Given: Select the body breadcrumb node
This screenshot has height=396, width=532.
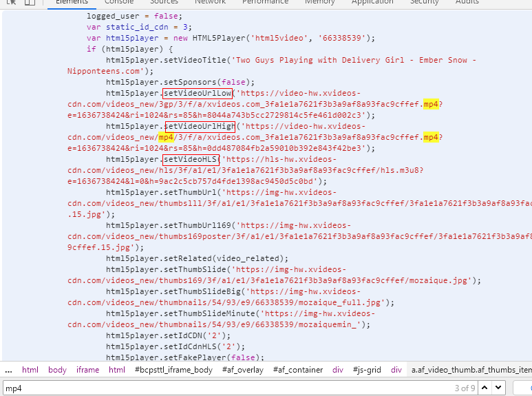Looking at the screenshot, I should [57, 370].
